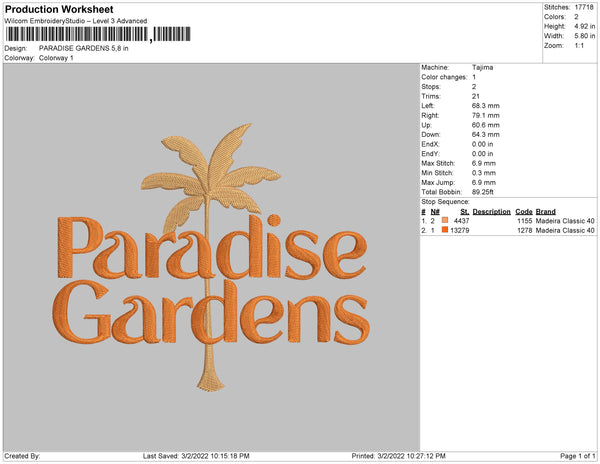The width and height of the screenshot is (600, 464).
Task: Click the Left value 68.3 mm
Action: [x=486, y=106]
